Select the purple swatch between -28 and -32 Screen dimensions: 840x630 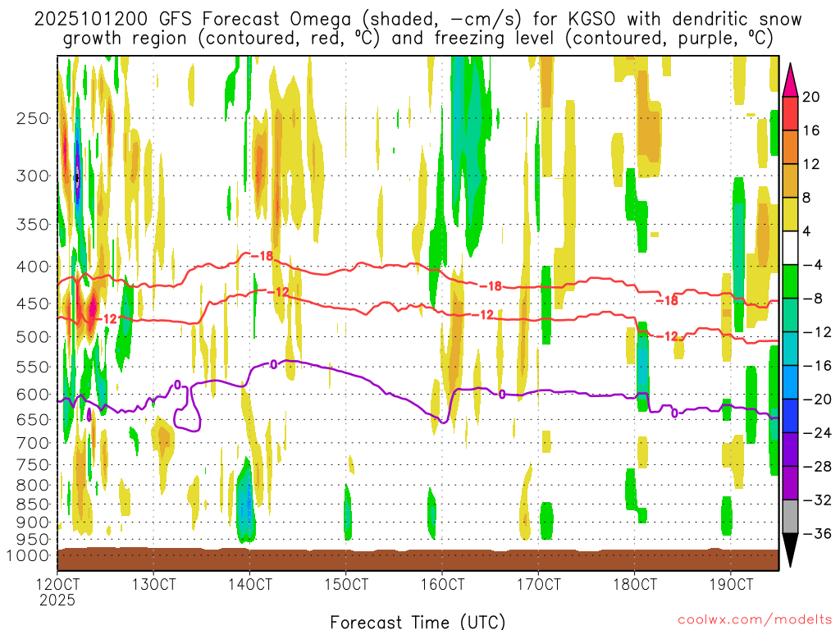[x=792, y=483]
